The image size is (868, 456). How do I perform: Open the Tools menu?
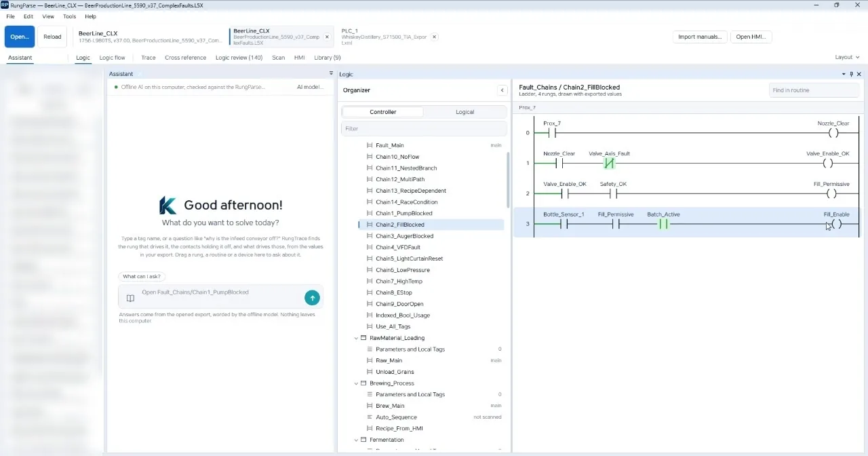point(69,16)
